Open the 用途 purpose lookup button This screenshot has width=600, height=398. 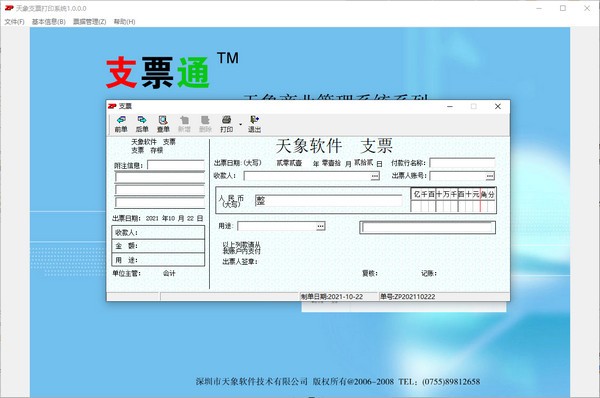click(x=320, y=226)
